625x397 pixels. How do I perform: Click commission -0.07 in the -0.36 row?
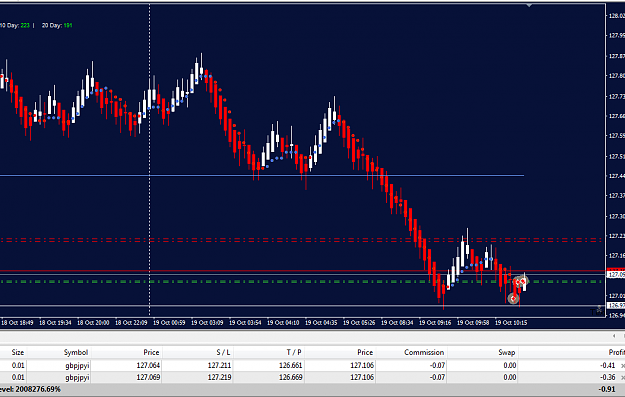[438, 377]
